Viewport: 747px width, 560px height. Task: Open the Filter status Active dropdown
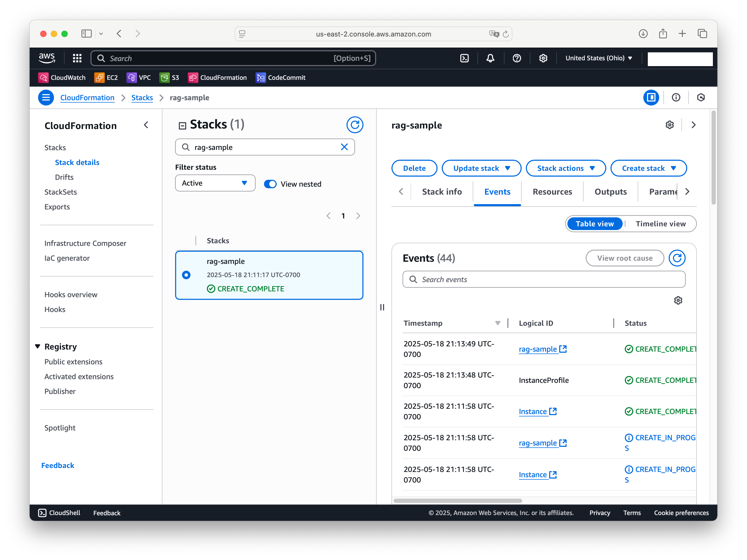(215, 183)
